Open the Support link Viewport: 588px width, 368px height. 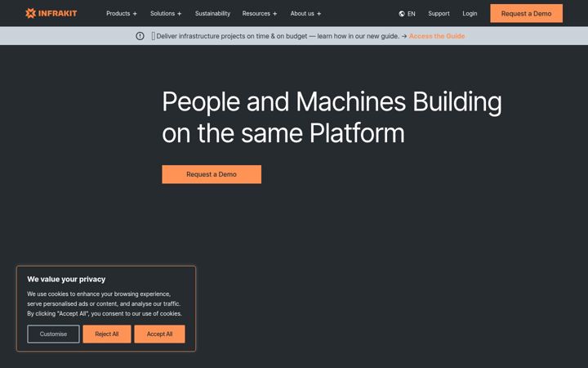439,14
